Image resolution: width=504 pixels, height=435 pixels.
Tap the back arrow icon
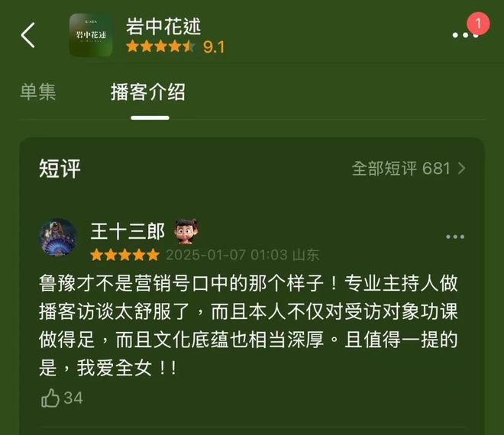28,35
